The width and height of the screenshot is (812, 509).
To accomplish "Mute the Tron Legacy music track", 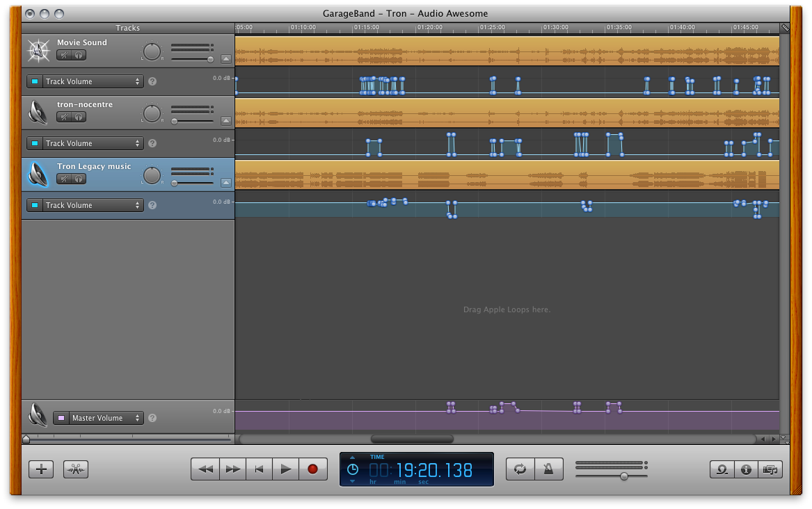I will click(64, 179).
